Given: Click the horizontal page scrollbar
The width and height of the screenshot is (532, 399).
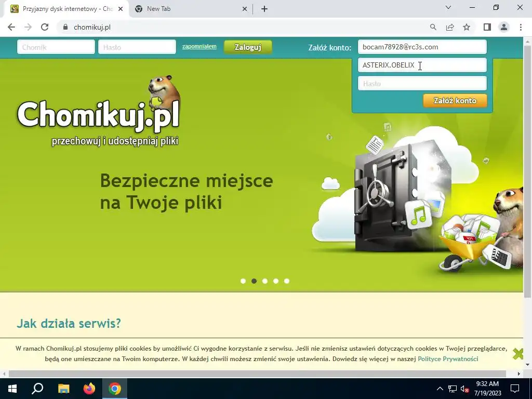Looking at the screenshot, I should coord(257,374).
